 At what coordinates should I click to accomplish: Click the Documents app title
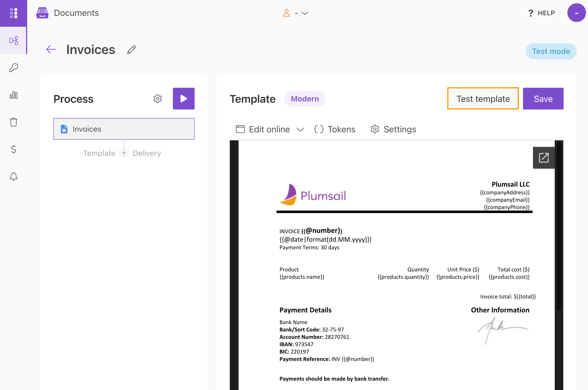(x=76, y=13)
